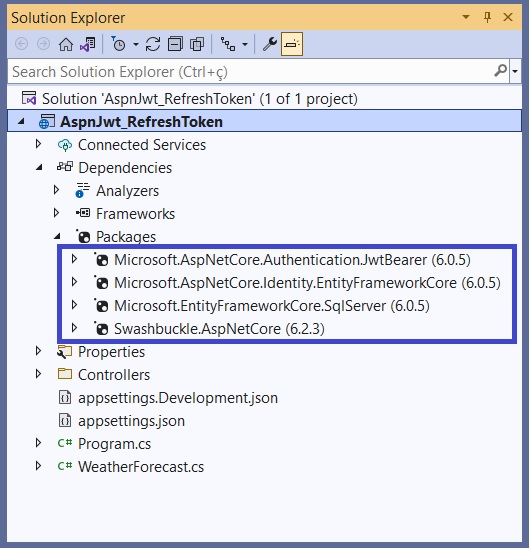
Task: Collapse the Packages node
Action: click(57, 237)
